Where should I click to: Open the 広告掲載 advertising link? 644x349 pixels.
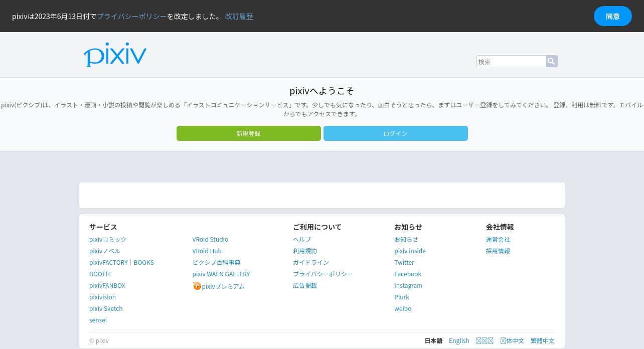coord(305,285)
